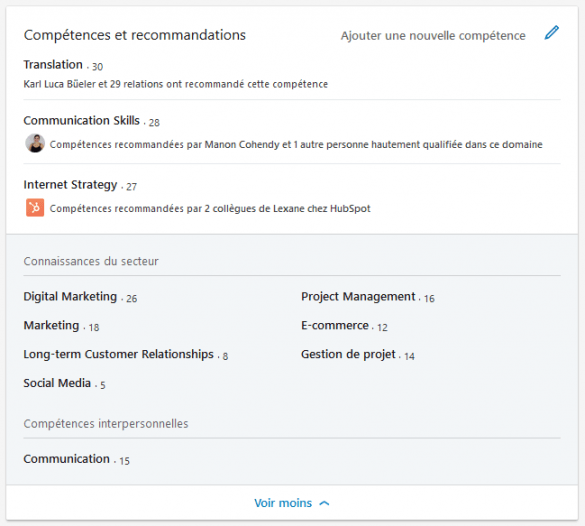Select the Gestion de projet skill

(348, 354)
